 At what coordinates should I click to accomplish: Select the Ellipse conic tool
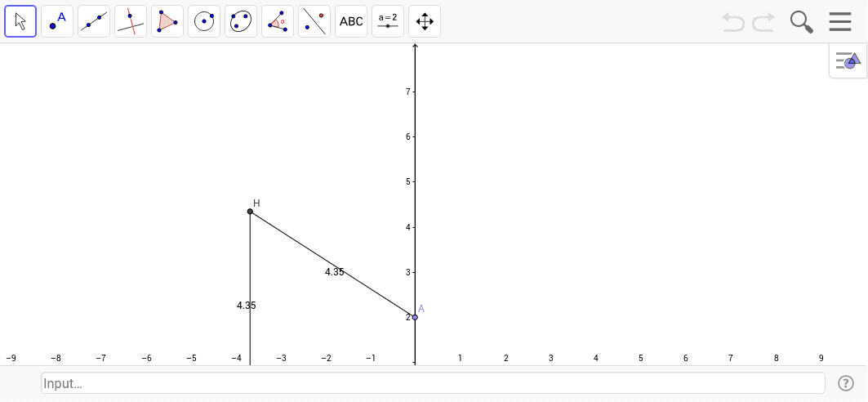241,21
